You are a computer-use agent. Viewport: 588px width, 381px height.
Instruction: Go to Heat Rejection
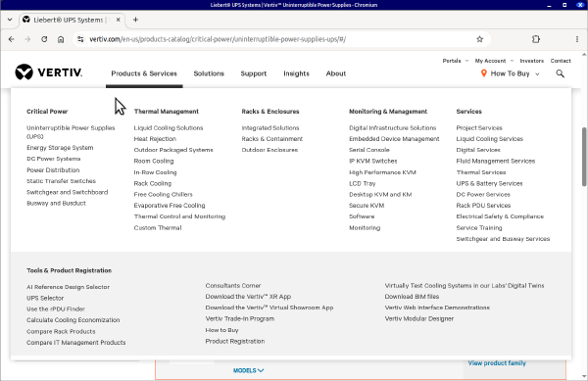point(155,139)
